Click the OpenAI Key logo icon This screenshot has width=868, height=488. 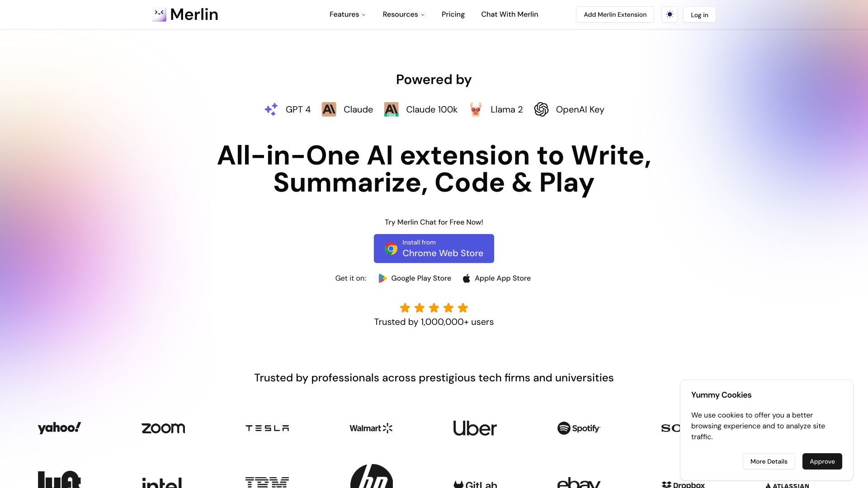pos(541,109)
